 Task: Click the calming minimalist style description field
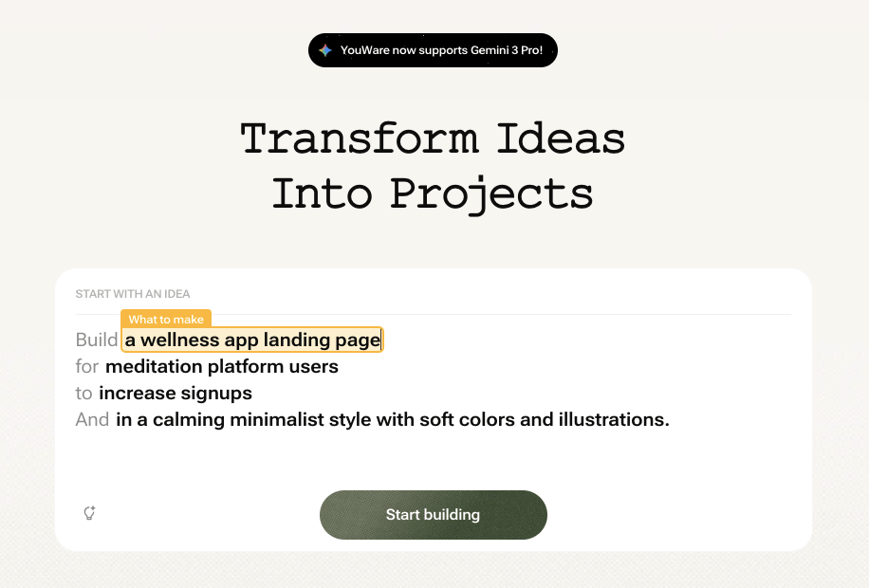(393, 419)
